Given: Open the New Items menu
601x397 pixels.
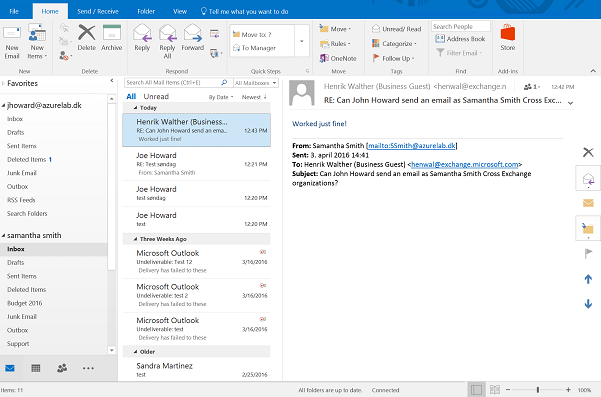Looking at the screenshot, I should pyautogui.click(x=37, y=41).
